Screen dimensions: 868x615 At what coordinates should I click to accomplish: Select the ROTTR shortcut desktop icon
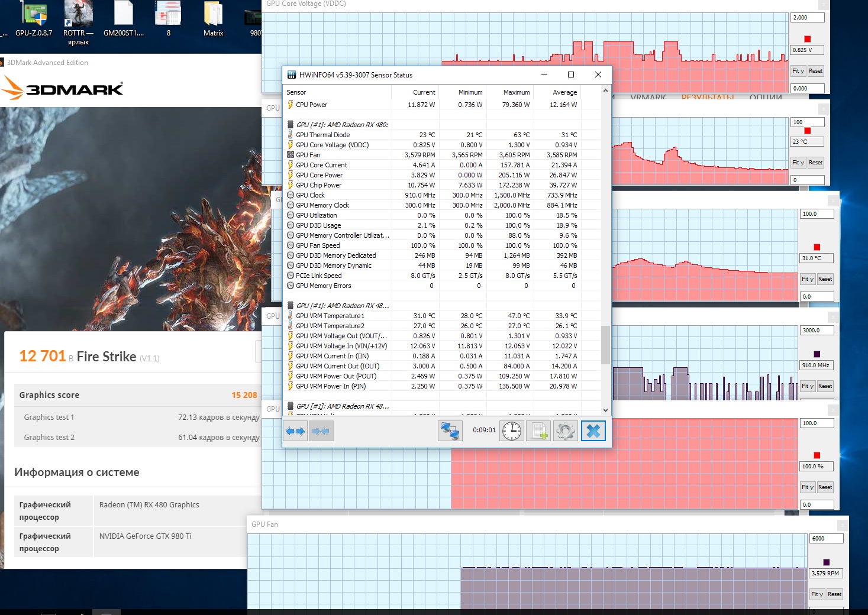78,24
